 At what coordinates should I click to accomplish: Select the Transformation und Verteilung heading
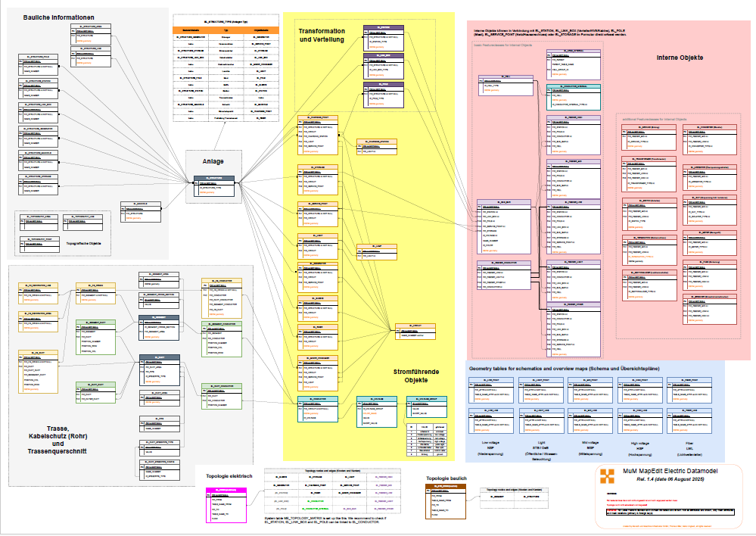pyautogui.click(x=322, y=36)
